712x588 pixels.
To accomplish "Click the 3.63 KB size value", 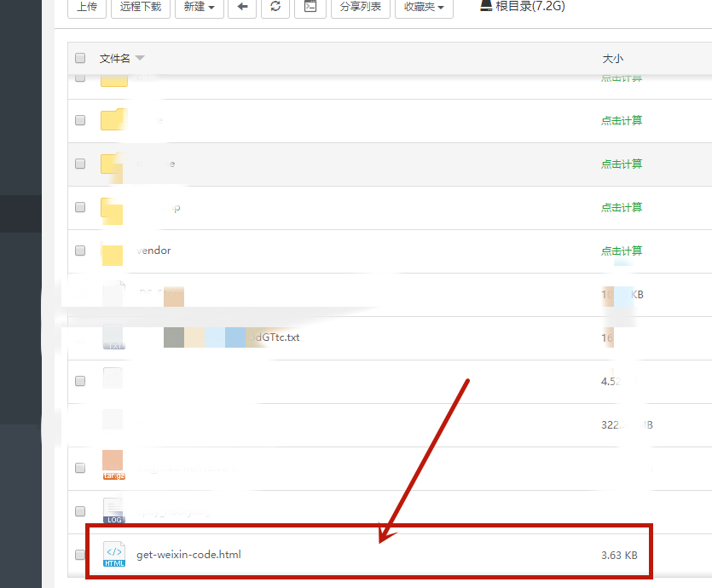I will tap(619, 555).
